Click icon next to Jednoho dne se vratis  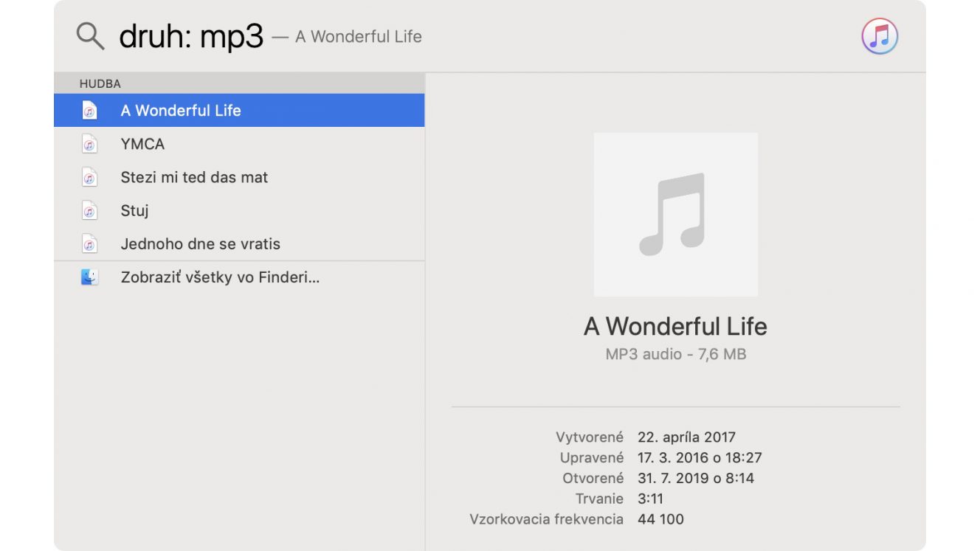click(89, 243)
